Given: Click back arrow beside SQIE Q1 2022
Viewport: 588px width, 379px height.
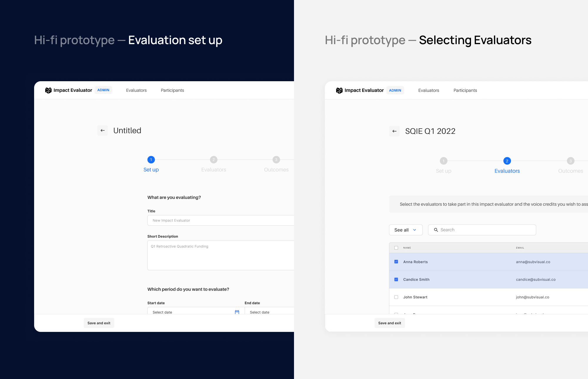Looking at the screenshot, I should tap(394, 131).
